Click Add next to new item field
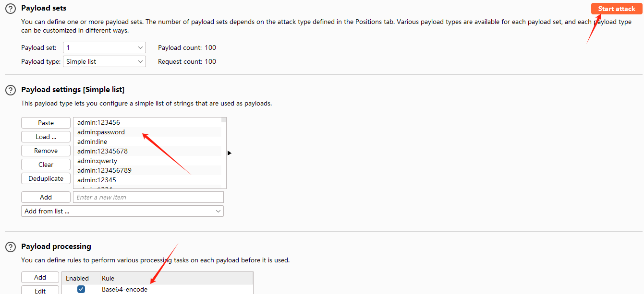This screenshot has width=644, height=294. (46, 197)
